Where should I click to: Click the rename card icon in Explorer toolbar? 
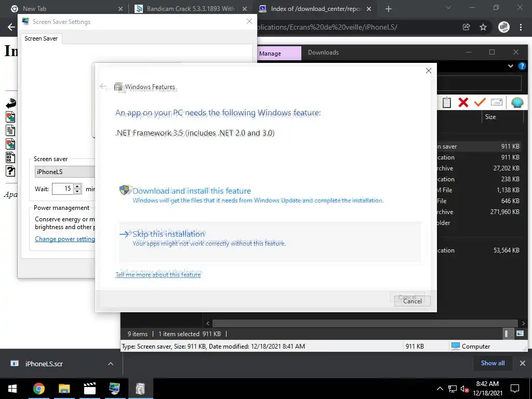point(496,102)
